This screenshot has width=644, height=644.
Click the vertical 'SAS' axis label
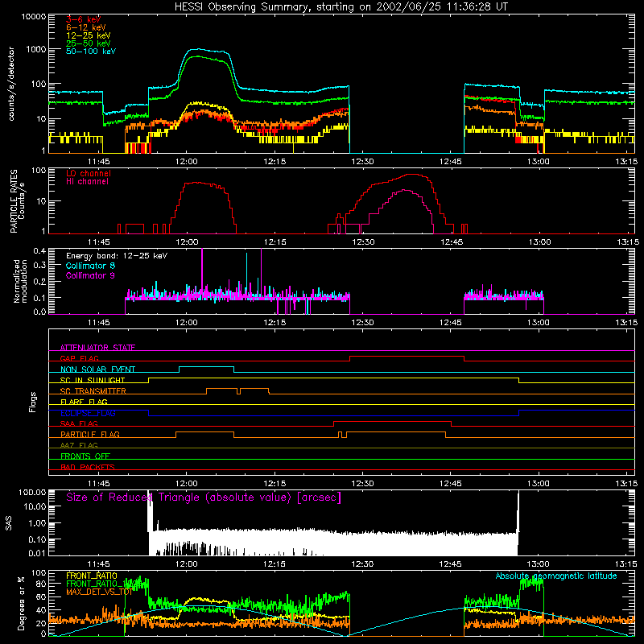coord(9,523)
